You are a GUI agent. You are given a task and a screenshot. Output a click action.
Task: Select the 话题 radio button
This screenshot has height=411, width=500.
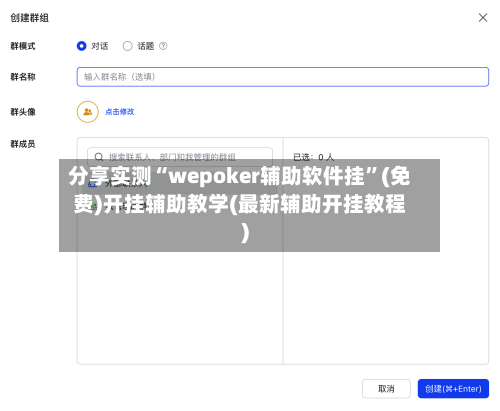click(127, 46)
